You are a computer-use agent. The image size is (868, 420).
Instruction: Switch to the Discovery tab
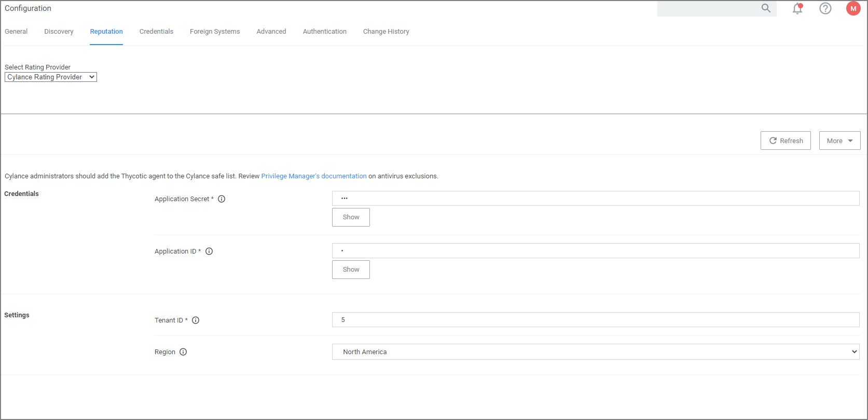pos(59,32)
